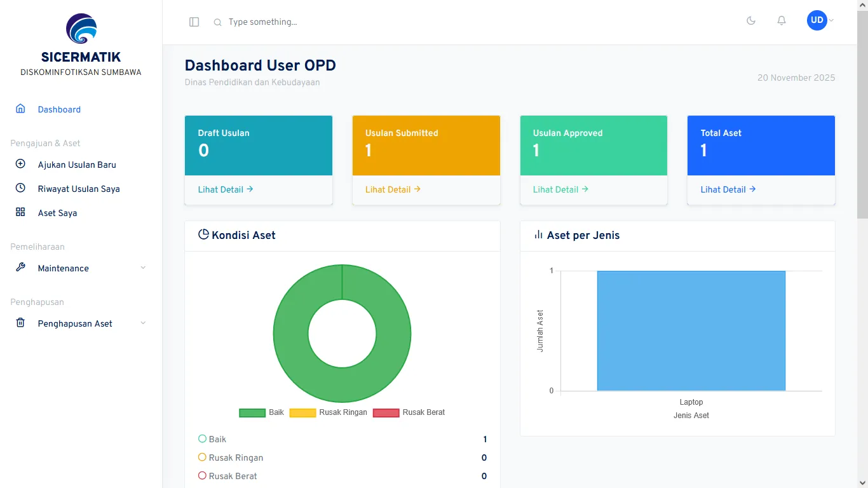Select the Pengajuan & Aset section heading

(x=45, y=143)
